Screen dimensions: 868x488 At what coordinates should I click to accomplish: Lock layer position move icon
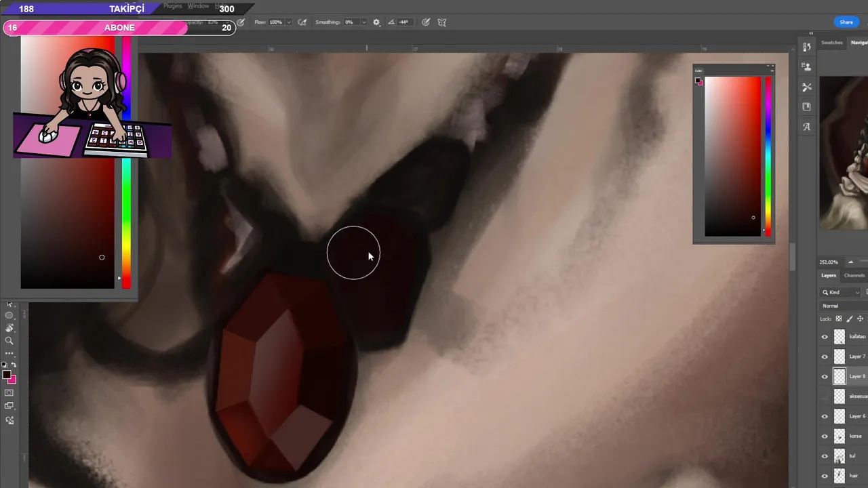pos(860,319)
